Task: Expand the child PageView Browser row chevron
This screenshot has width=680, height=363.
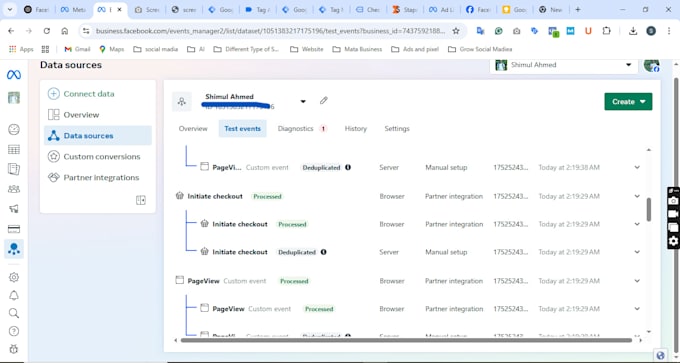Action: tap(637, 308)
